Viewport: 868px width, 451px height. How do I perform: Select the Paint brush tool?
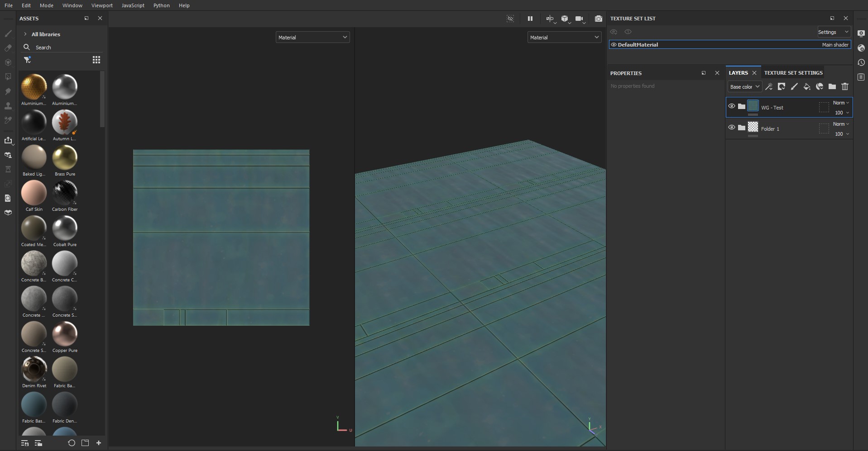point(8,34)
